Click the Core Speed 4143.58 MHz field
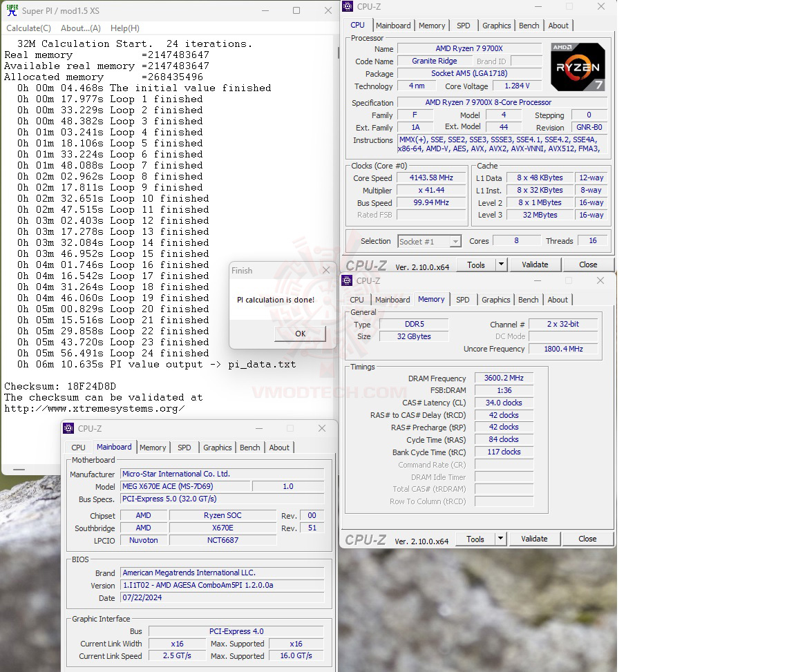The height and width of the screenshot is (672, 796). [x=431, y=177]
